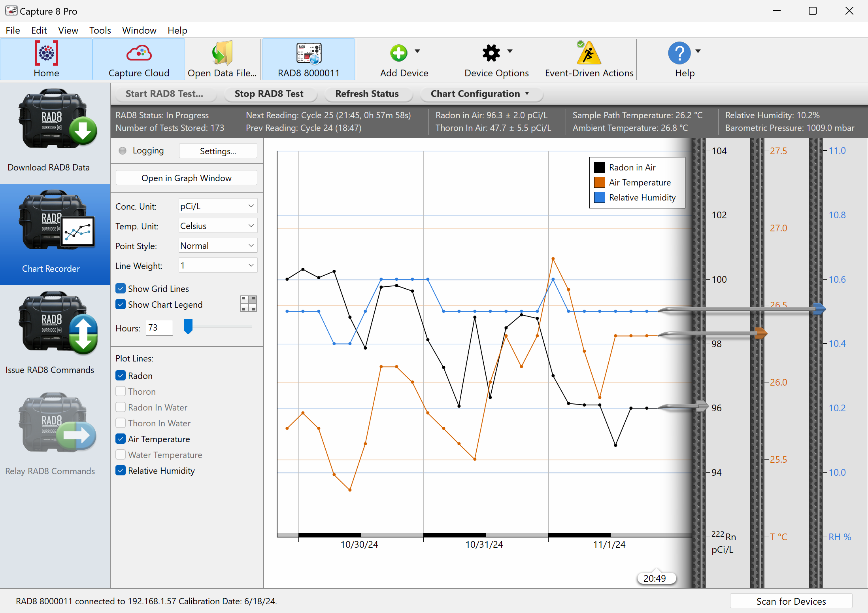Select the RAD8 8000011 device icon

click(309, 53)
